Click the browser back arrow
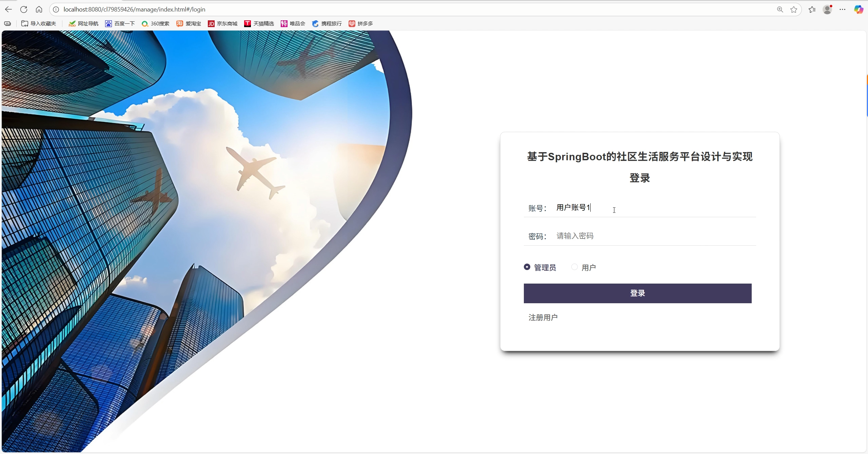The height and width of the screenshot is (454, 868). click(x=8, y=9)
